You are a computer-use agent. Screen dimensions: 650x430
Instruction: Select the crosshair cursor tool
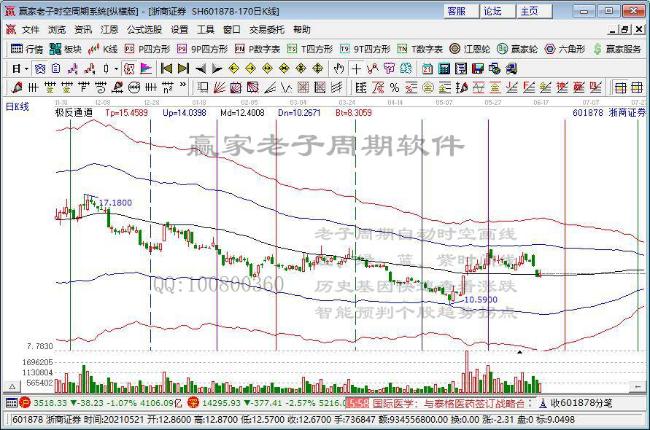pyautogui.click(x=356, y=68)
